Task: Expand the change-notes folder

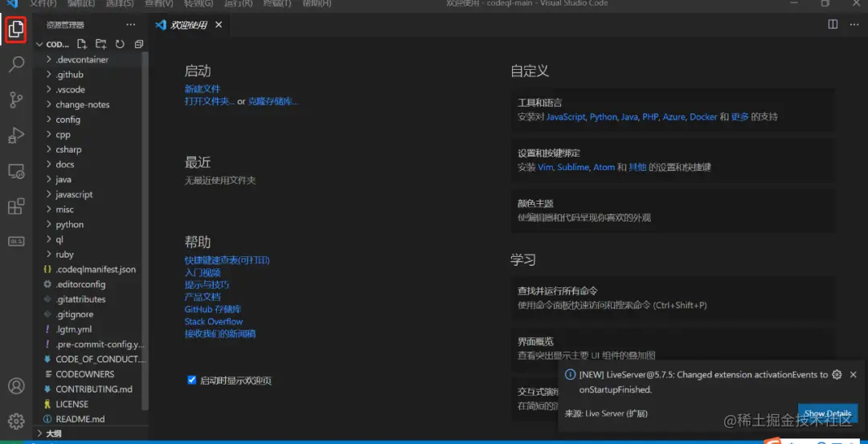Action: tap(90, 104)
